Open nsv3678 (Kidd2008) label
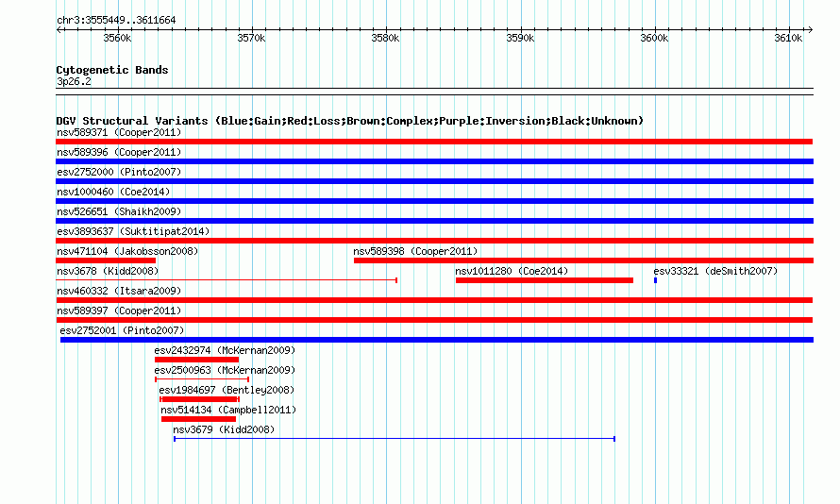Screen dimensions: 840x504 (108, 271)
